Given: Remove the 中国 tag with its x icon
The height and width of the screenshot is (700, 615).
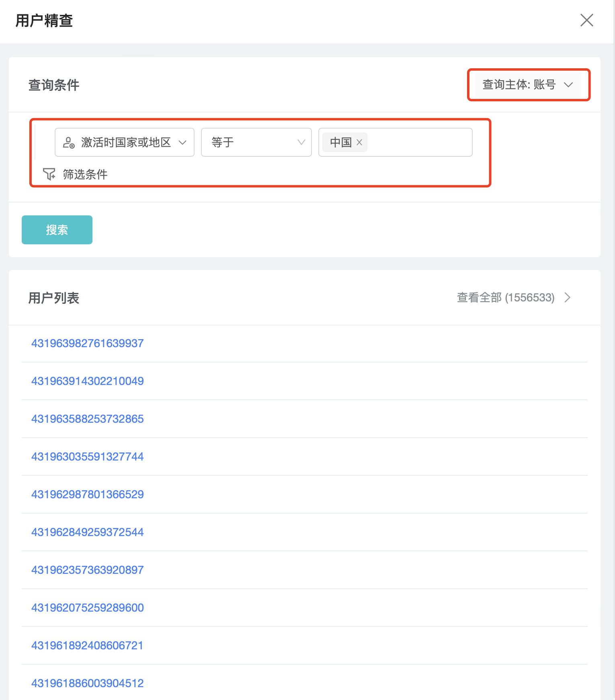Looking at the screenshot, I should 359,142.
